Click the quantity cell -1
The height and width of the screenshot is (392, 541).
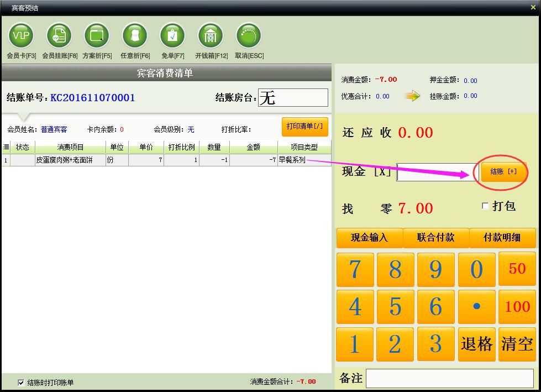(x=214, y=160)
